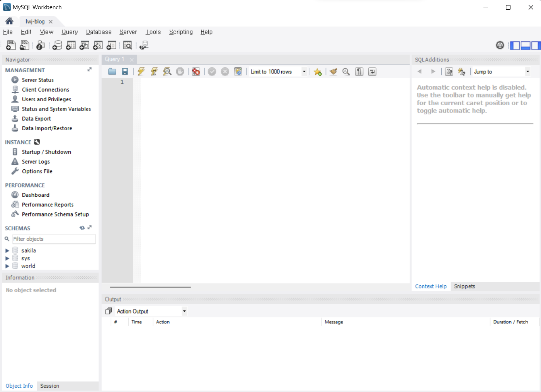
Task: Open Users and Privileges
Action: [x=46, y=99]
